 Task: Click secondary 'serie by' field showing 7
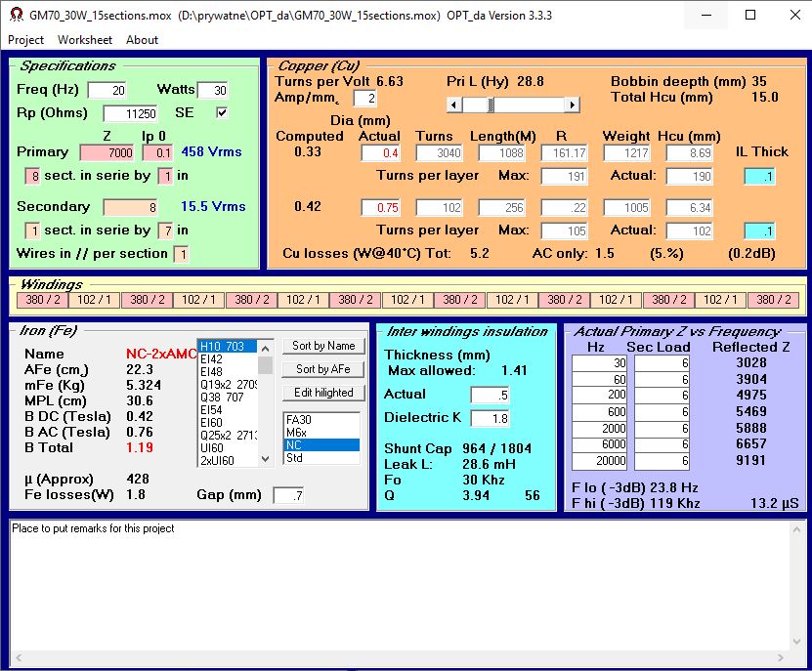(x=165, y=231)
